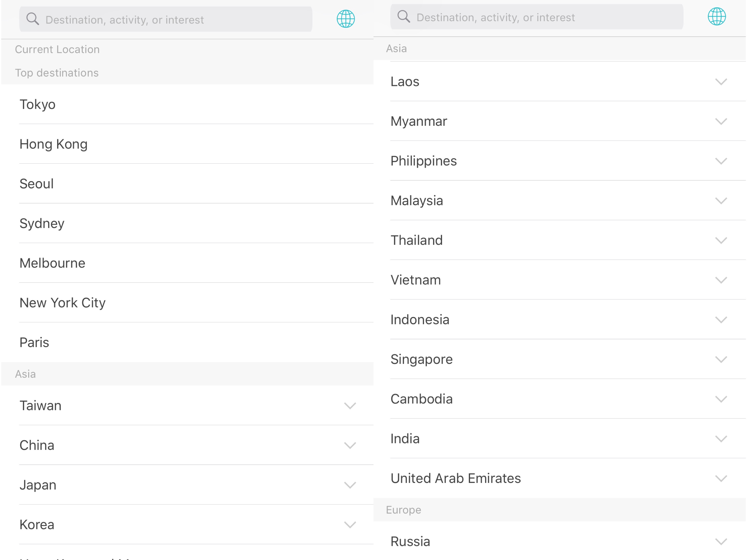Expand the Taiwan country row
This screenshot has height=560, width=747.
click(x=350, y=405)
